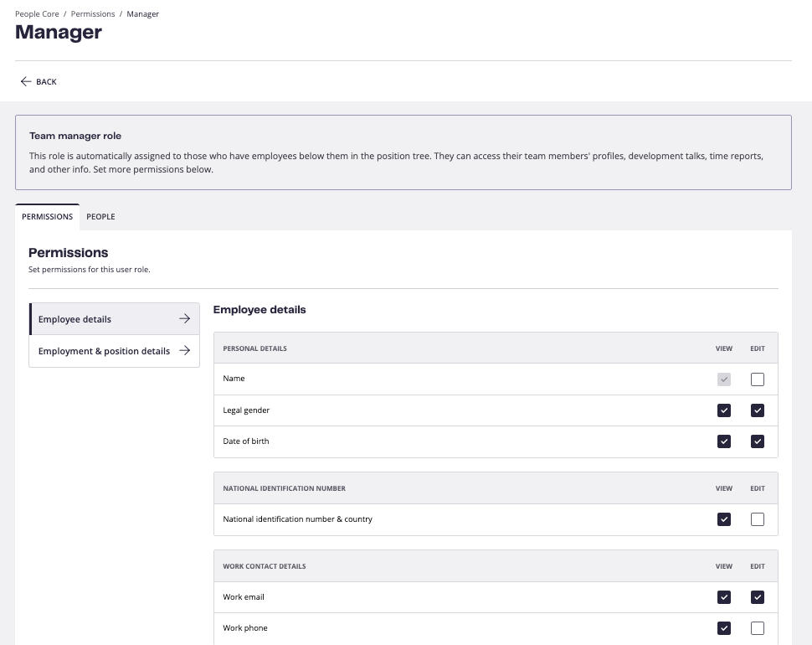Open People Core breadcrumb link

(37, 14)
